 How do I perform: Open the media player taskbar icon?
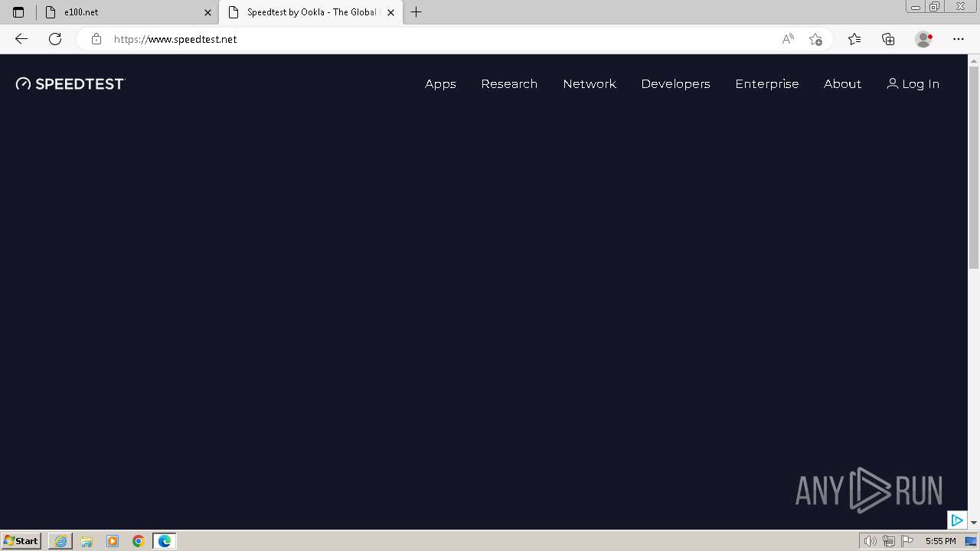coord(113,541)
